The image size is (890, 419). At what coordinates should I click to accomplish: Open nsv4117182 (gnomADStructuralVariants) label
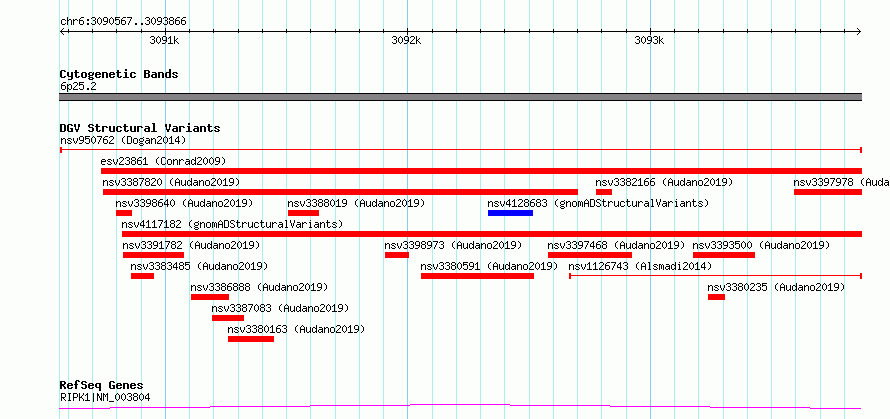coord(233,224)
